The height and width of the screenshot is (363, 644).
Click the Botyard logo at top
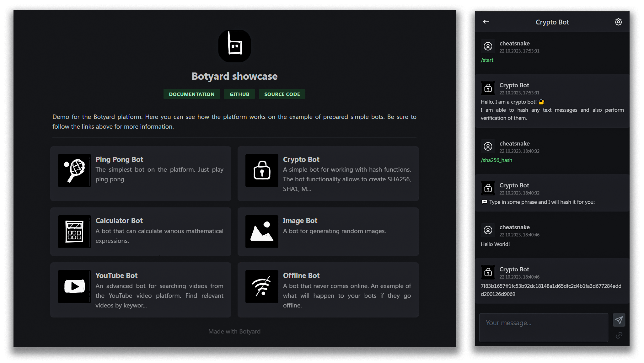tap(234, 46)
